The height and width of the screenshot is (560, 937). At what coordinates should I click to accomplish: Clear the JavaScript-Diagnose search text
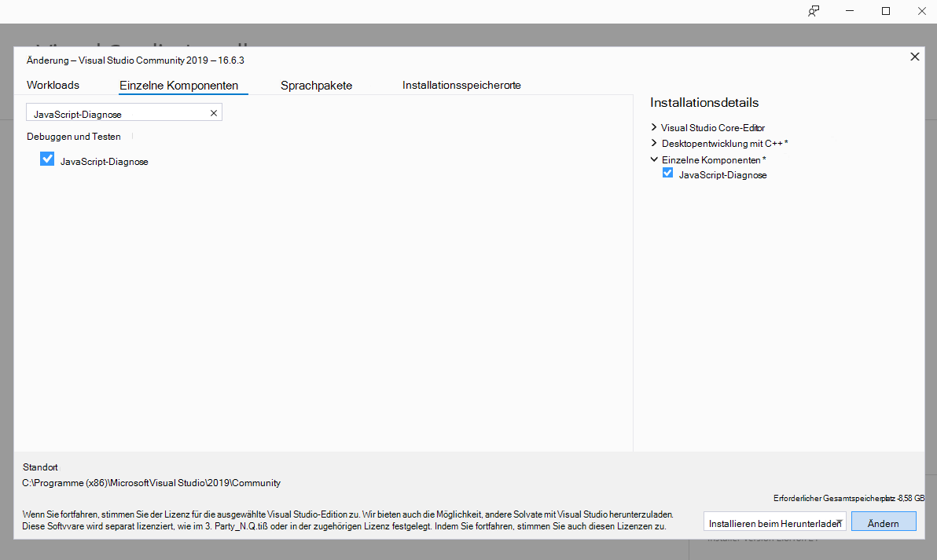[x=213, y=112]
